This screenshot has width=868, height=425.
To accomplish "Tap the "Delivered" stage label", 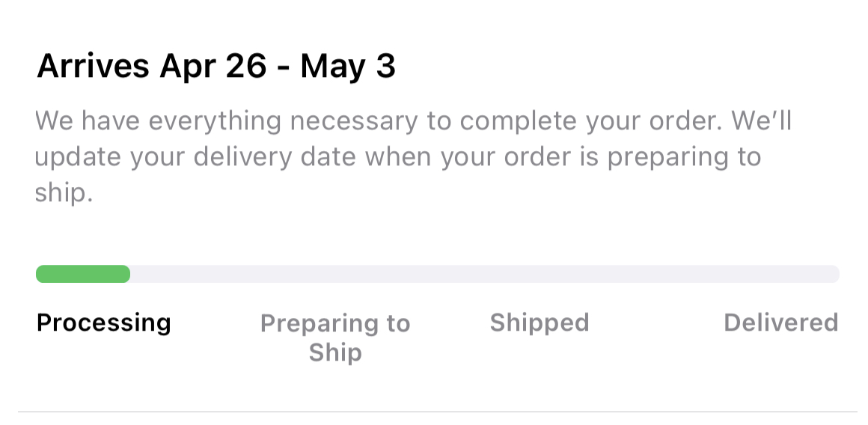I will point(780,322).
